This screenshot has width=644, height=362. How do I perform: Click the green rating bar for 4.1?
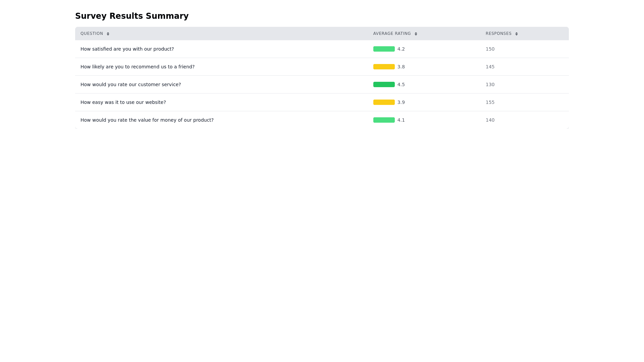coord(384,120)
